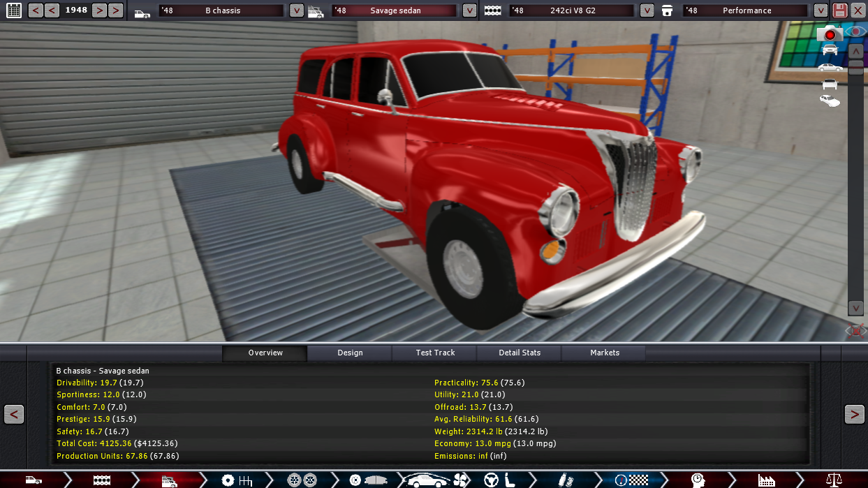868x488 pixels.
Task: Open the calendar icon beside the year
Action: 13,10
